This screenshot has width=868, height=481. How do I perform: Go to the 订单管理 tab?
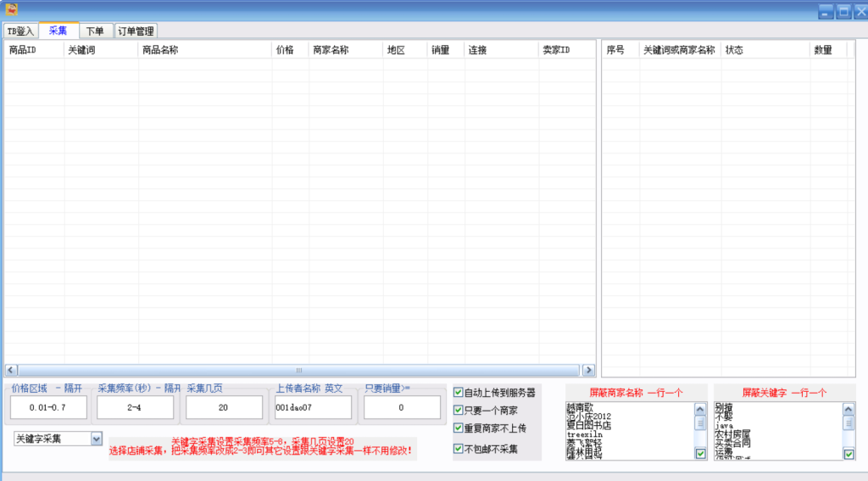click(x=135, y=31)
